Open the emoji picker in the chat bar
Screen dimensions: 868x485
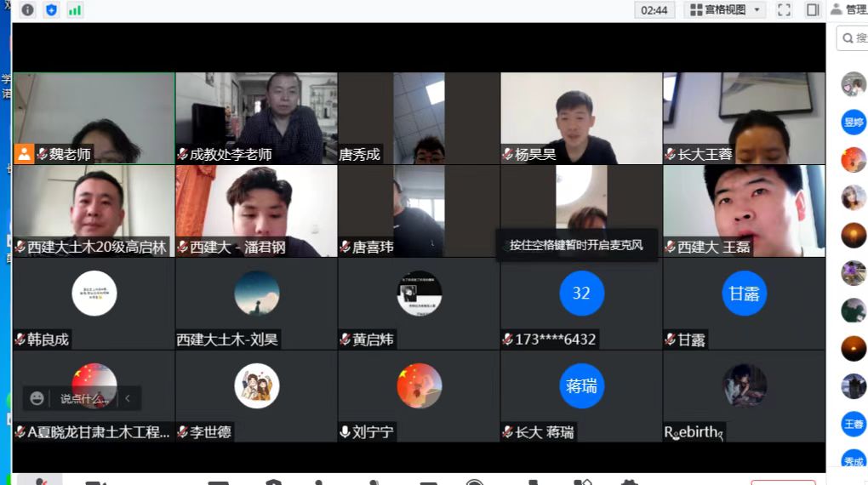pyautogui.click(x=37, y=398)
